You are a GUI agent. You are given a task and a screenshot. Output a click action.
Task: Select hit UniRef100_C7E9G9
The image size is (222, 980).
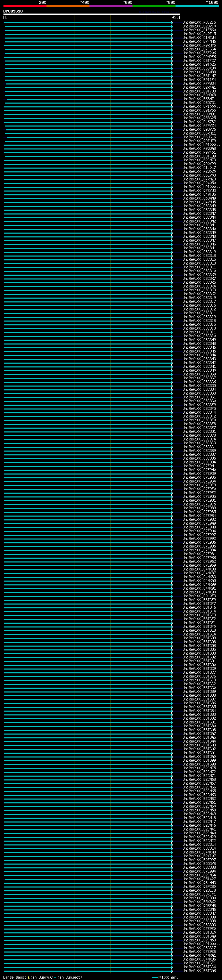tap(199, 473)
